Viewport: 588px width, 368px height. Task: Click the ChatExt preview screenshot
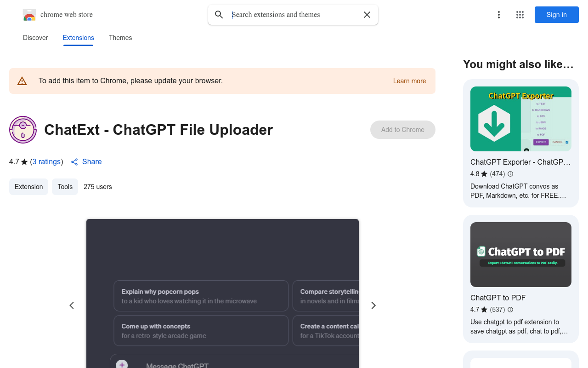(x=222, y=293)
